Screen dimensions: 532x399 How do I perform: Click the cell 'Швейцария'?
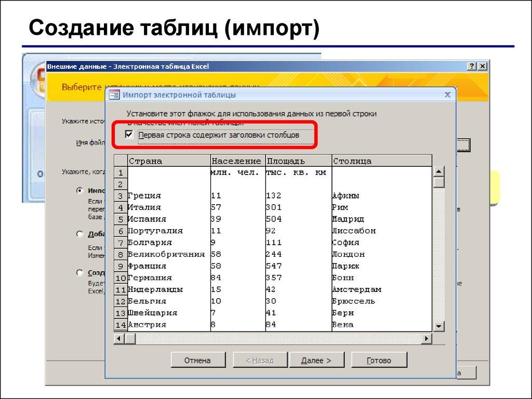tap(169, 313)
